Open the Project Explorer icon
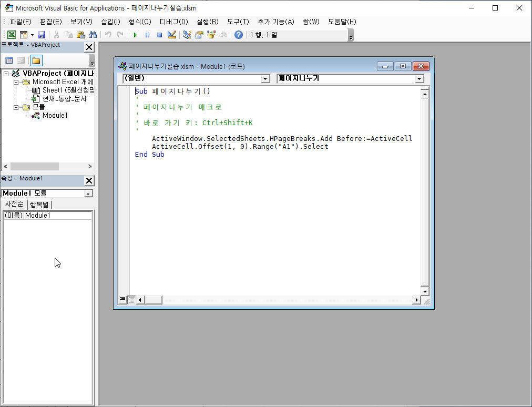Viewport: 532px width, 407px height. point(187,35)
